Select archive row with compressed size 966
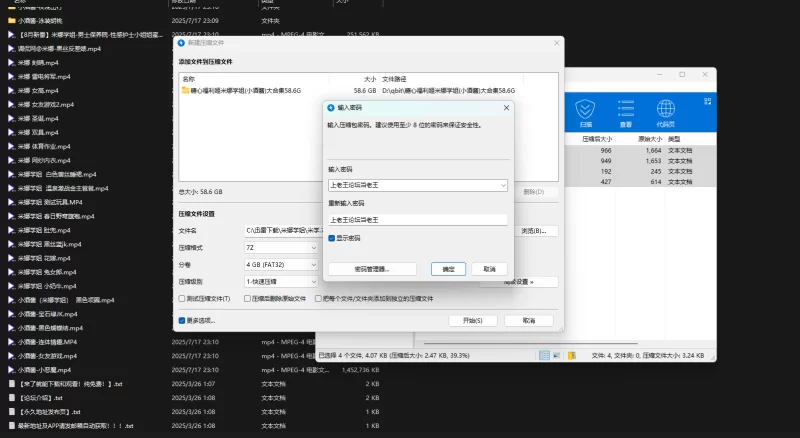Screen dimensions: 800x438 coord(640,151)
